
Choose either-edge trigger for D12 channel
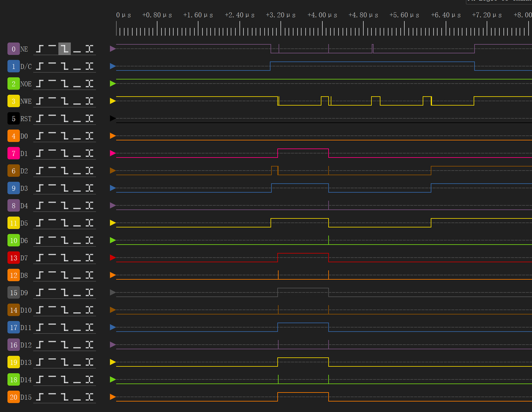pos(89,345)
